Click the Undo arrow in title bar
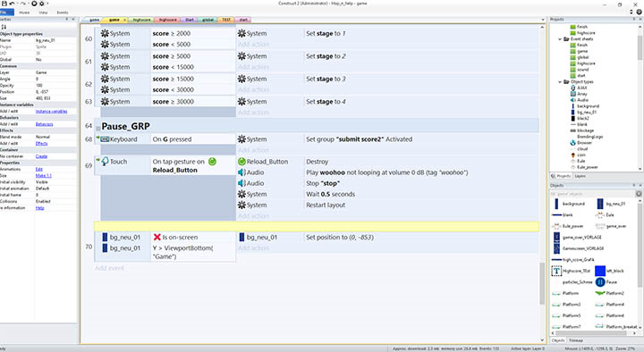 point(12,4)
